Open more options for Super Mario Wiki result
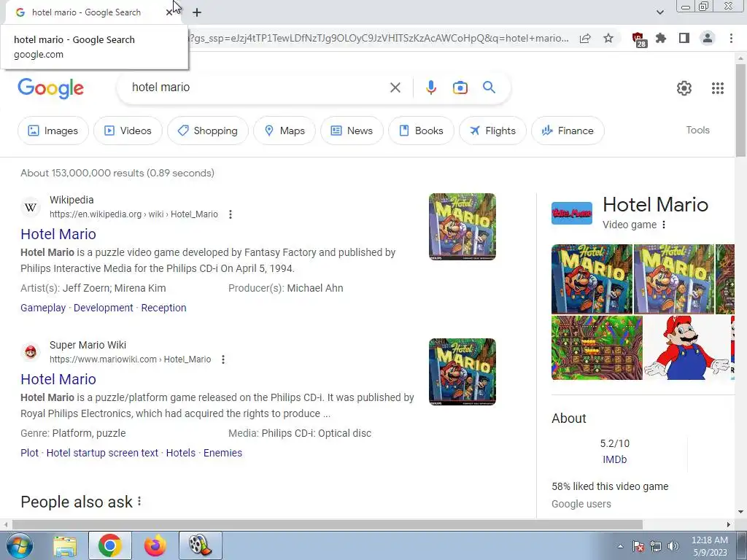The image size is (747, 560). pos(223,359)
